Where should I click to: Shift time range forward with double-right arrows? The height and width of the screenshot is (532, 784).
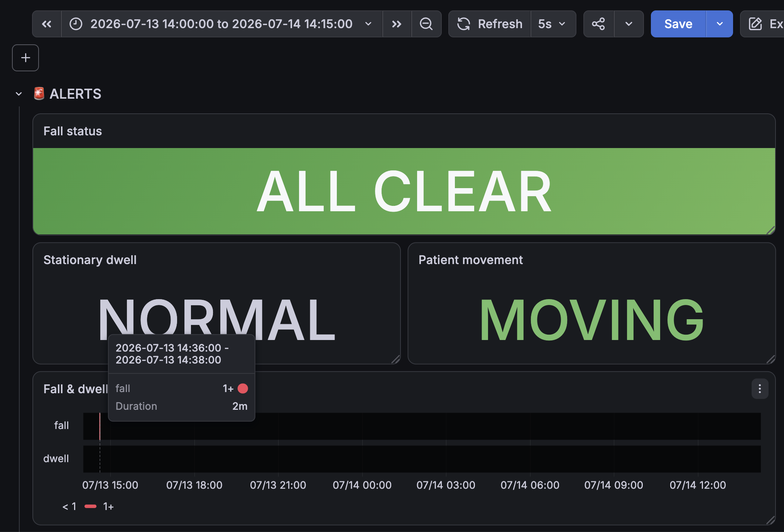tap(397, 24)
